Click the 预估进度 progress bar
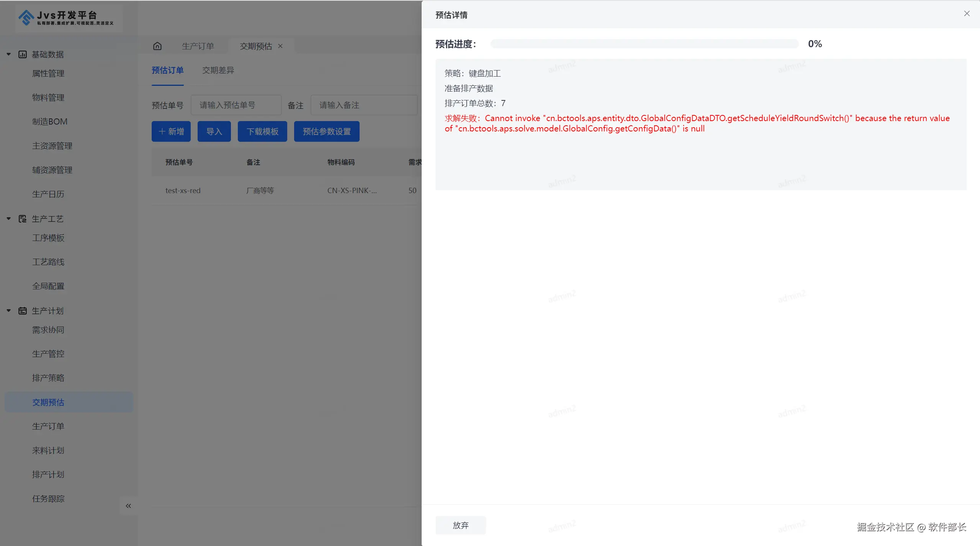The width and height of the screenshot is (980, 546). (644, 44)
